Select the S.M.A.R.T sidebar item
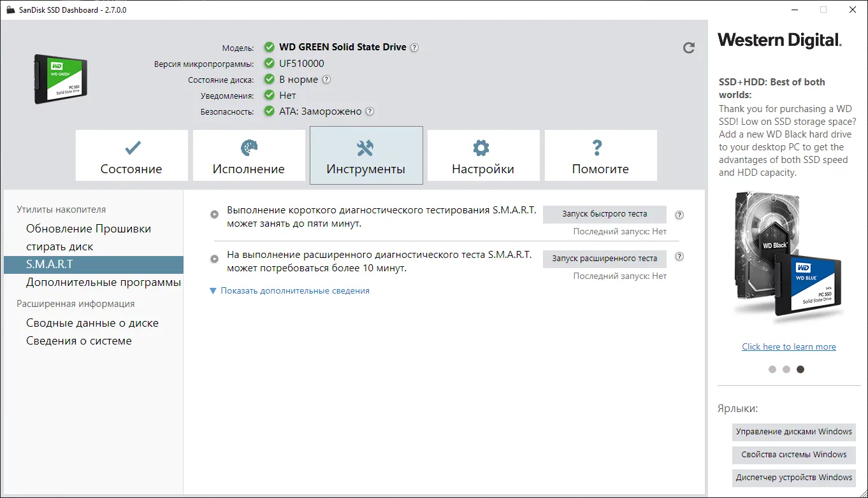This screenshot has width=868, height=498. (x=94, y=264)
